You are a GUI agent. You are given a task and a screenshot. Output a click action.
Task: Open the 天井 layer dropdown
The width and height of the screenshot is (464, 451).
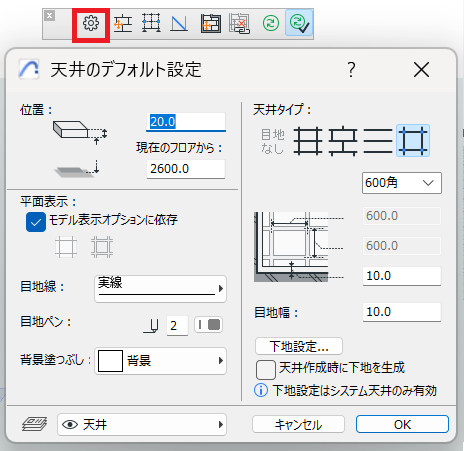click(x=142, y=424)
